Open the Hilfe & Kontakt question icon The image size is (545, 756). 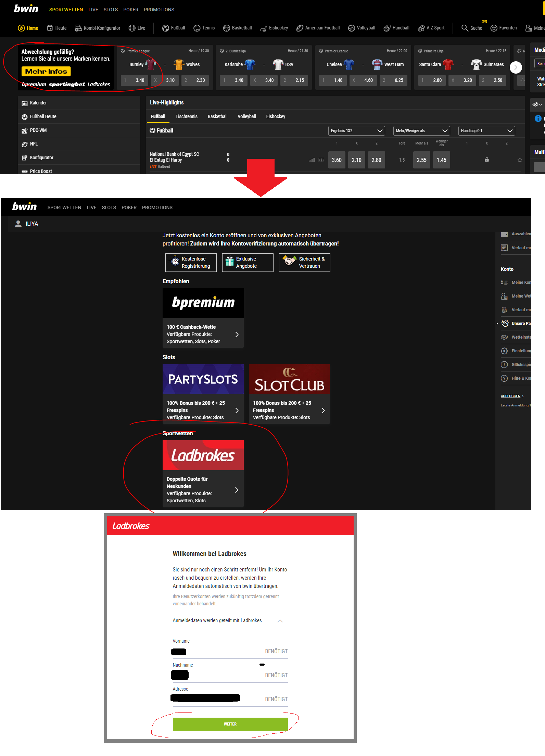point(504,378)
